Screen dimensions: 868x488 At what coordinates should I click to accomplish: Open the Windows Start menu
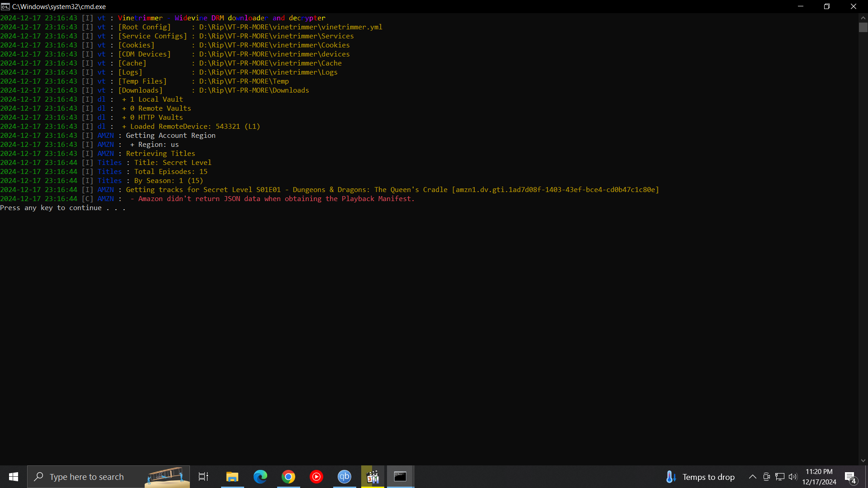pos(14,477)
